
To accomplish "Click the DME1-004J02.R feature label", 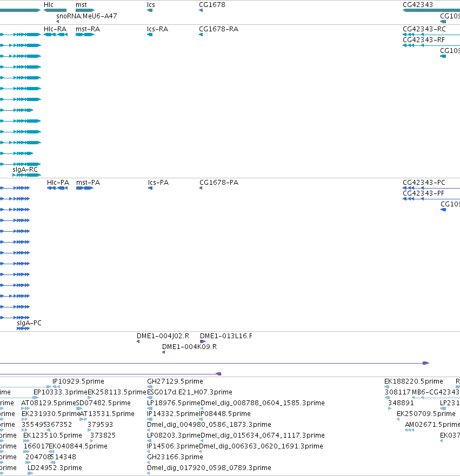I will [x=163, y=336].
